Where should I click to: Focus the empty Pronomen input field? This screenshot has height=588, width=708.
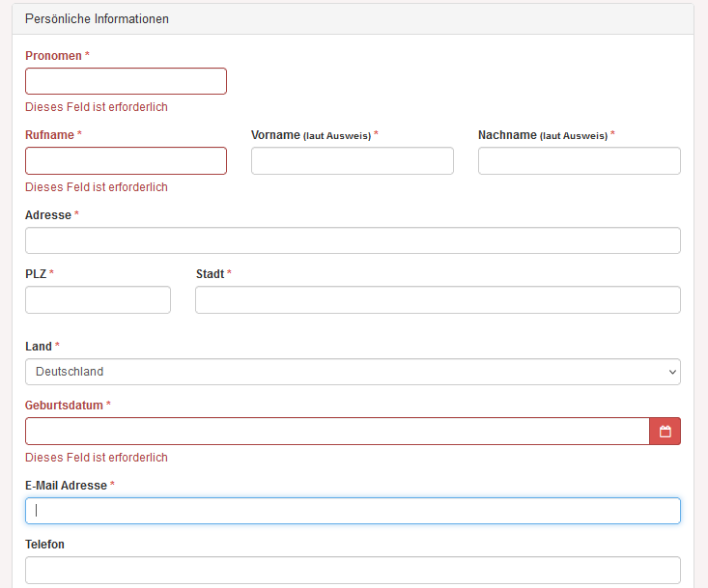(x=126, y=81)
